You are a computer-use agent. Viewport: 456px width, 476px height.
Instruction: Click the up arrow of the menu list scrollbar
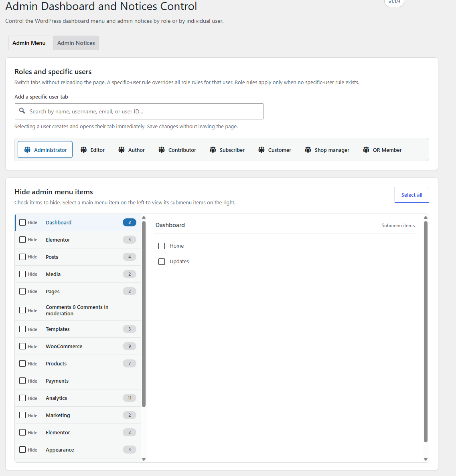coord(144,217)
